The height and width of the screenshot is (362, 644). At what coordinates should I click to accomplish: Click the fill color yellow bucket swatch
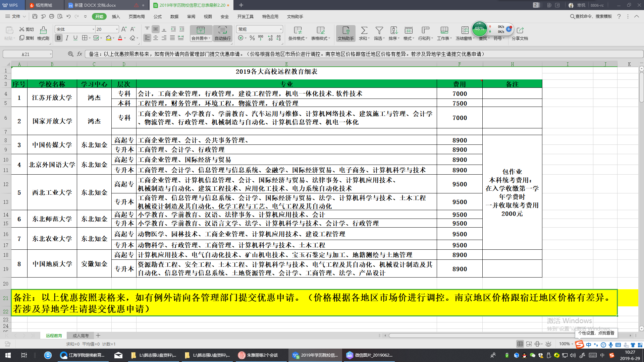[108, 38]
